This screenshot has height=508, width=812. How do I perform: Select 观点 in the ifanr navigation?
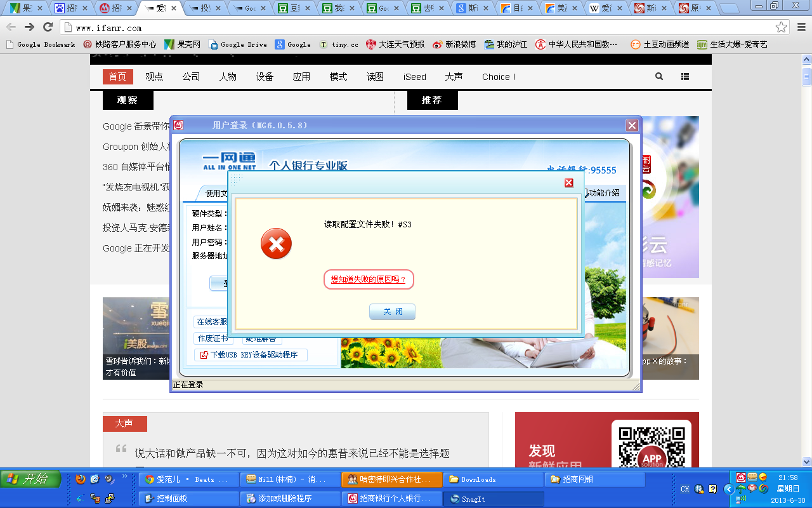coord(154,77)
